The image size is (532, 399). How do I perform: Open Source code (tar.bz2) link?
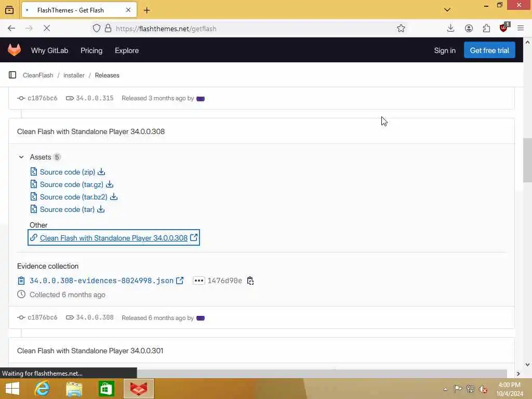click(74, 197)
